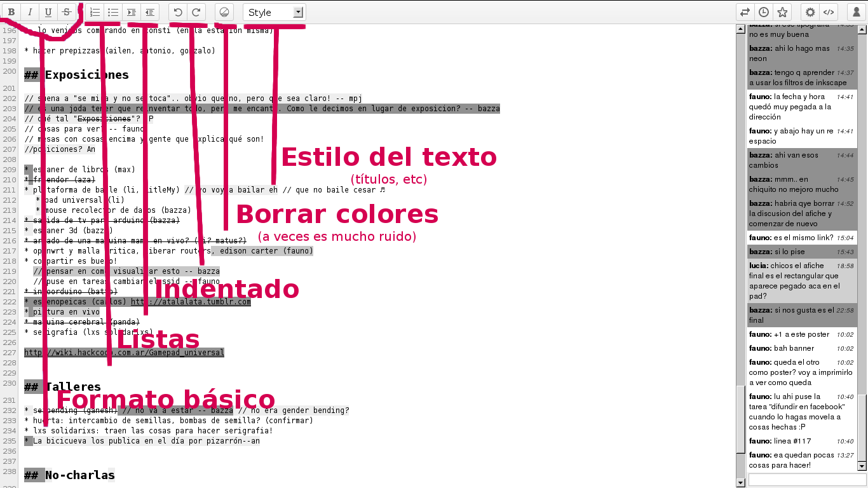Image resolution: width=868 pixels, height=488 pixels.
Task: Apply strikethrough to text
Action: tap(66, 12)
